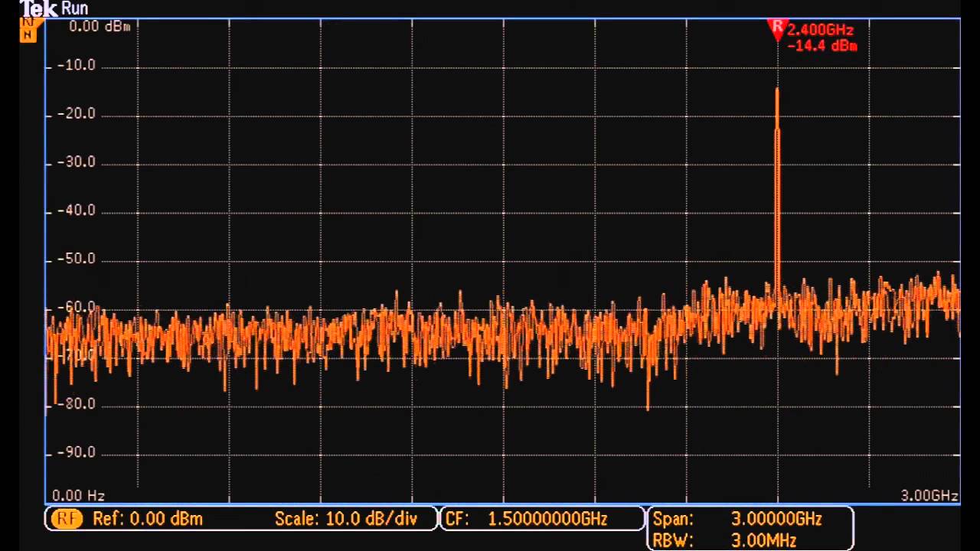
Task: Select the Ref: 0.00 dBm readout
Action: click(148, 519)
